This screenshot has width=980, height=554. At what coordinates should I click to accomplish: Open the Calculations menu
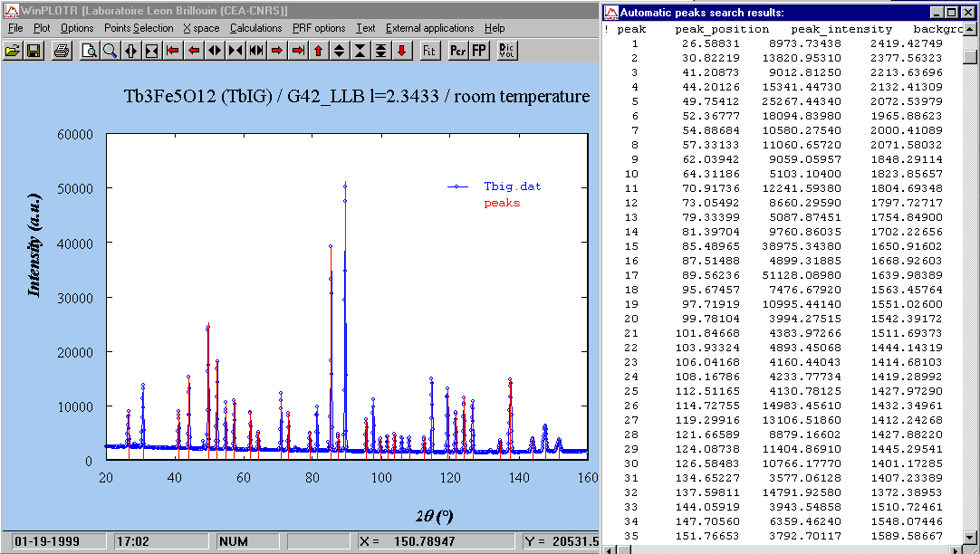[x=255, y=28]
